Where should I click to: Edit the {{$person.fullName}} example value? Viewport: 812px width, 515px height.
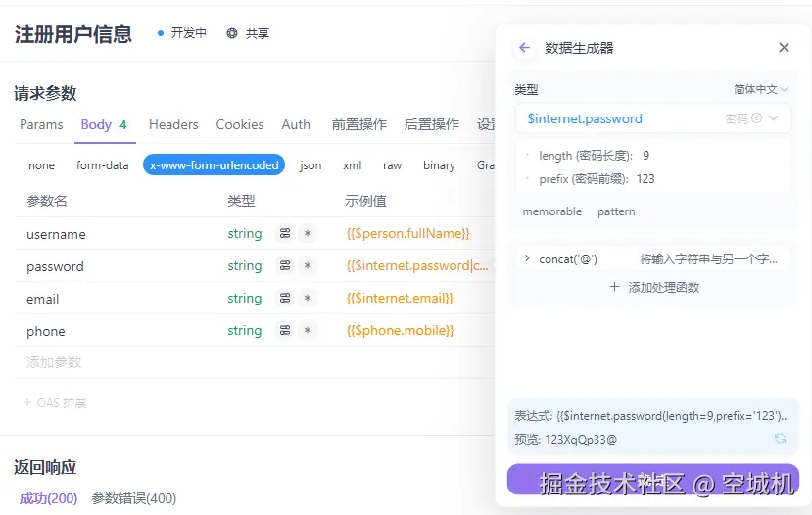pos(408,233)
